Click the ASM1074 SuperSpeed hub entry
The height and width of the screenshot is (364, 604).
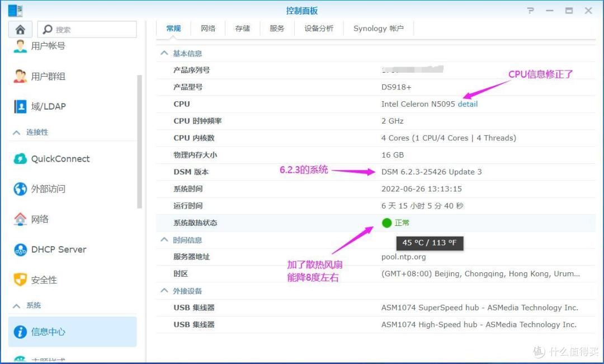coord(480,308)
